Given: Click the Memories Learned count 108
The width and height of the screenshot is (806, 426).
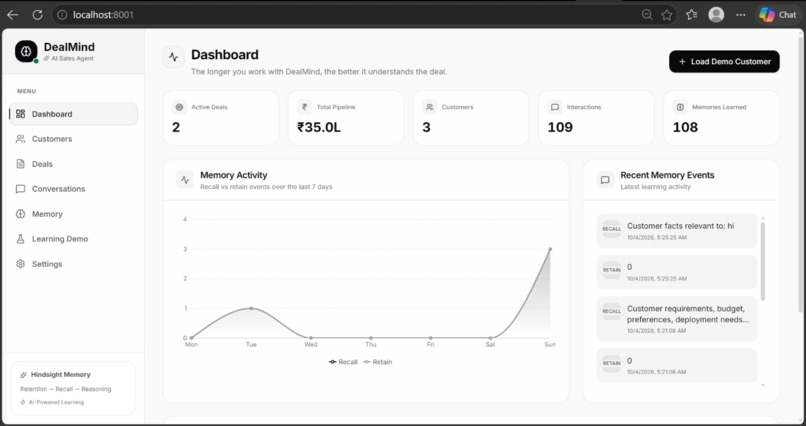Looking at the screenshot, I should 685,127.
